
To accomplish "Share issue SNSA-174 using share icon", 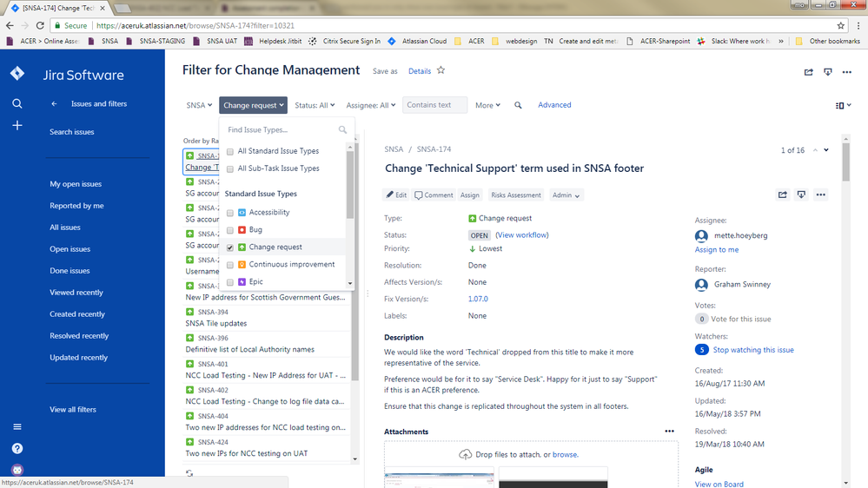I will pos(782,195).
